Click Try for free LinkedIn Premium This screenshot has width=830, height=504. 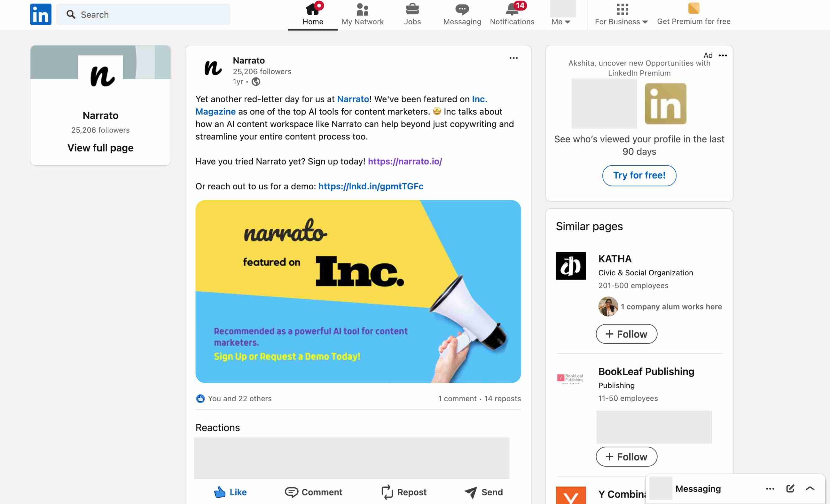639,174
